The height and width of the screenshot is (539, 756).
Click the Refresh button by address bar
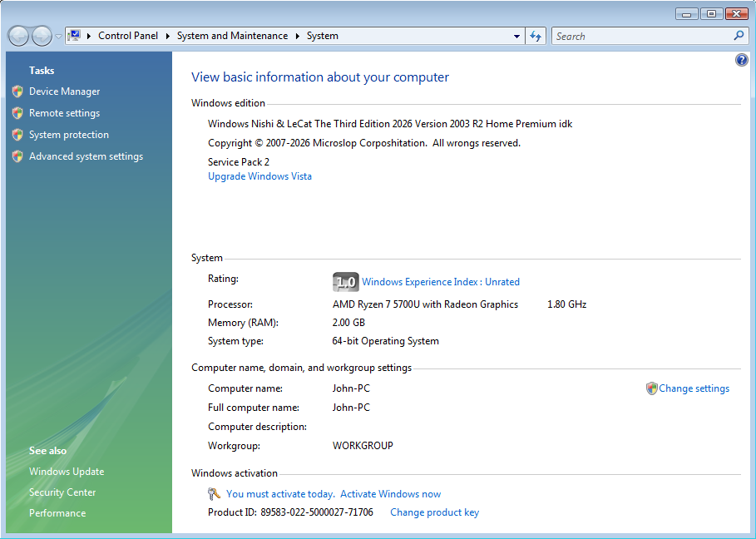535,36
